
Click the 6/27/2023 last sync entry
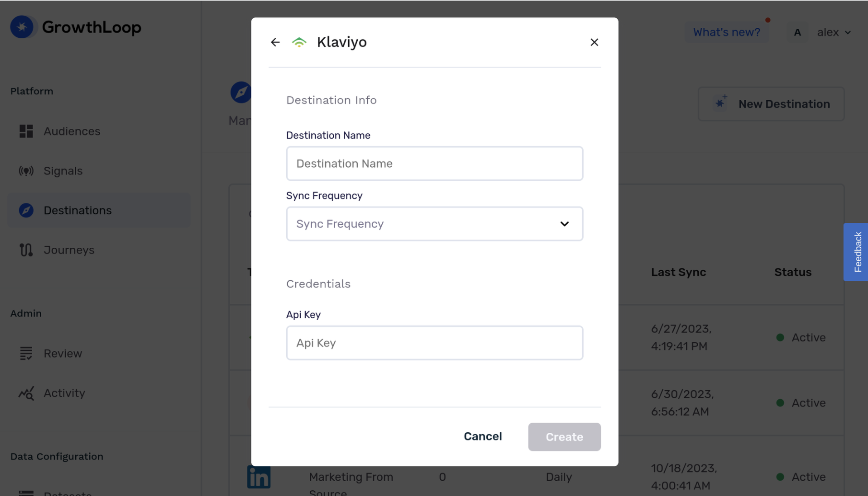[x=681, y=337]
